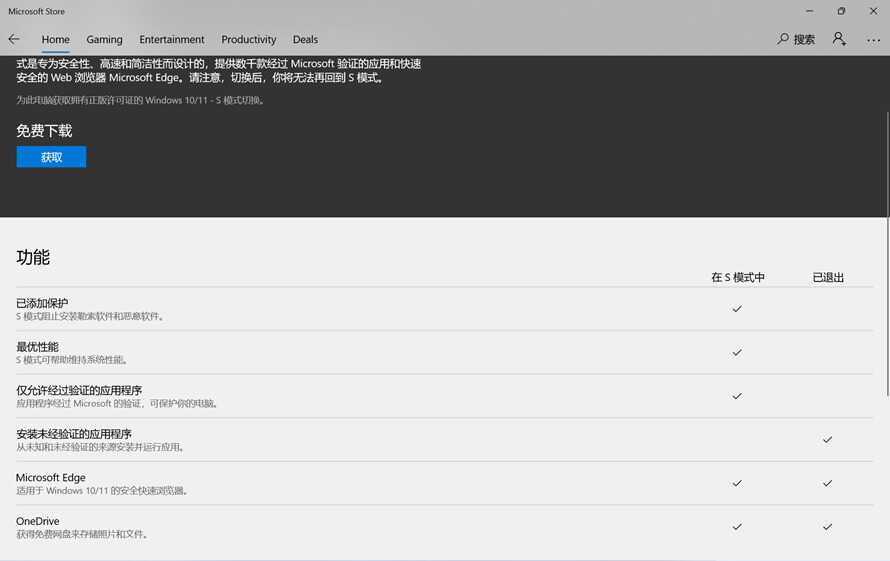Viewport: 890px width, 561px height.
Task: Select the 最优性能 feature row title
Action: pos(37,347)
